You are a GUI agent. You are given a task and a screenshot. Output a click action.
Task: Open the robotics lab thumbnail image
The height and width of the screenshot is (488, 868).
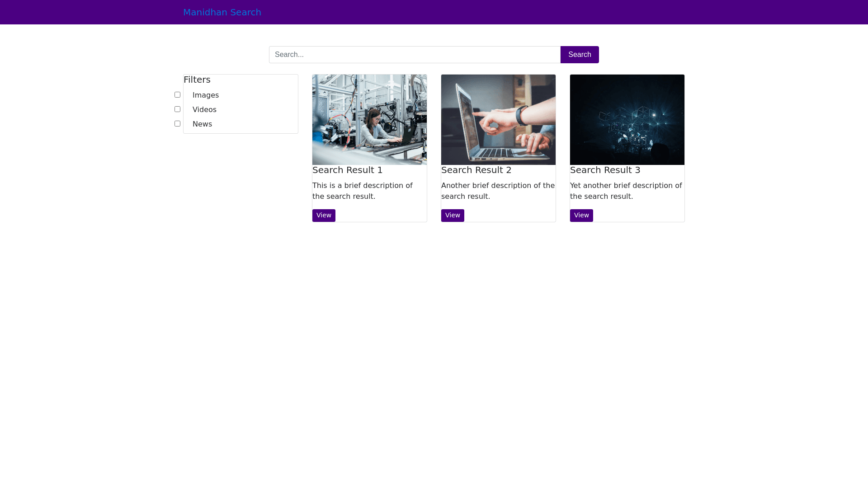[369, 120]
